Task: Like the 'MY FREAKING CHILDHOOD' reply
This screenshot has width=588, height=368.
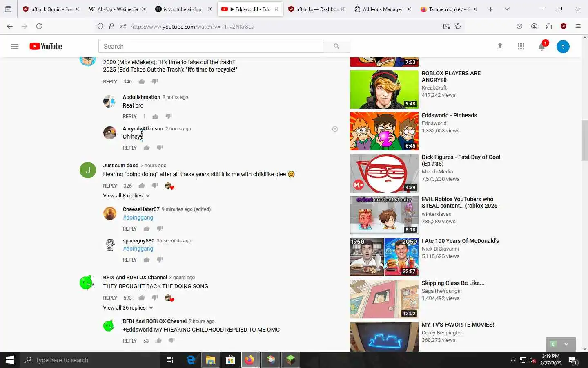Action: pos(158,341)
